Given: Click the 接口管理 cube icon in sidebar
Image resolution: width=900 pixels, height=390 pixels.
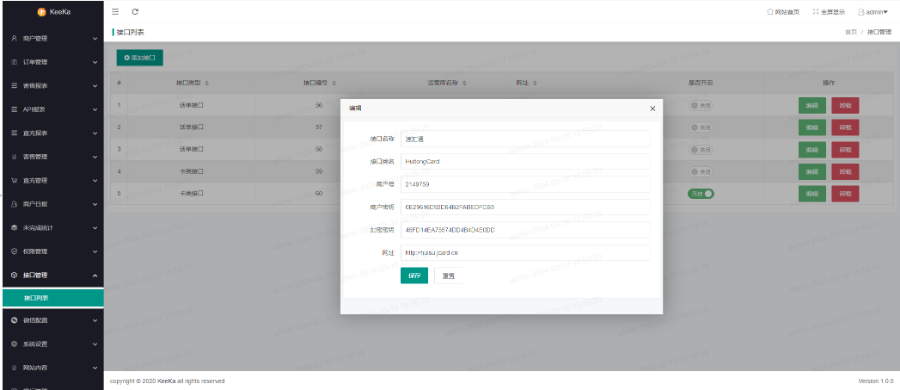Looking at the screenshot, I should point(14,275).
